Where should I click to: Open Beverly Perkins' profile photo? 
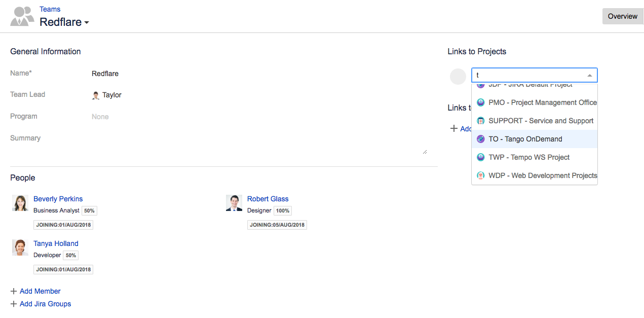(20, 203)
